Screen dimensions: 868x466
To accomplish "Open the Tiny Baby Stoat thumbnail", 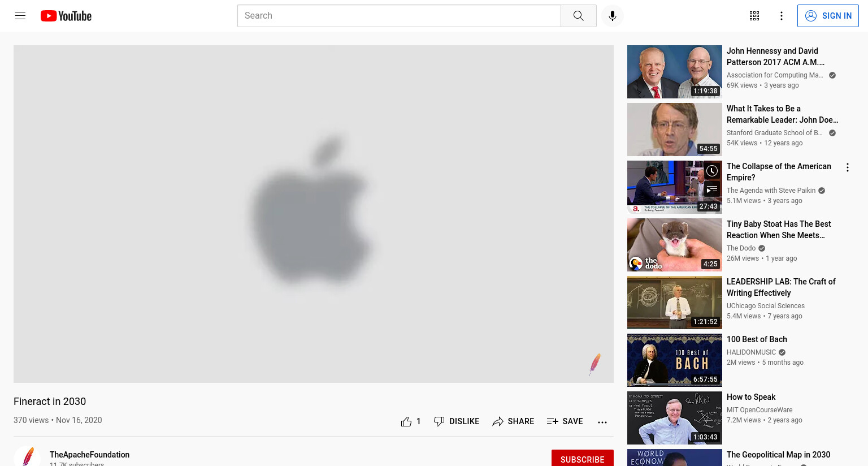I will [x=675, y=245].
